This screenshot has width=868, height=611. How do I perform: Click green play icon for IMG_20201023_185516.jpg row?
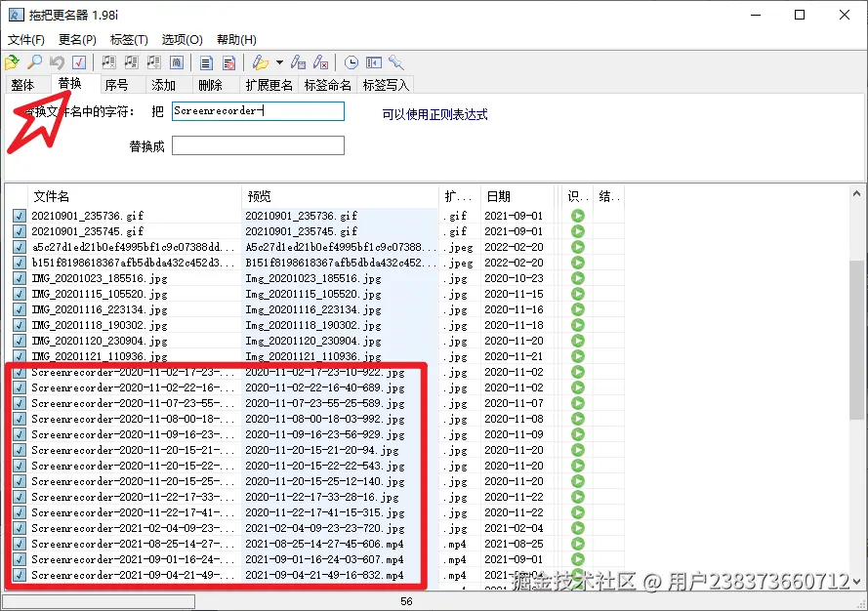click(578, 278)
